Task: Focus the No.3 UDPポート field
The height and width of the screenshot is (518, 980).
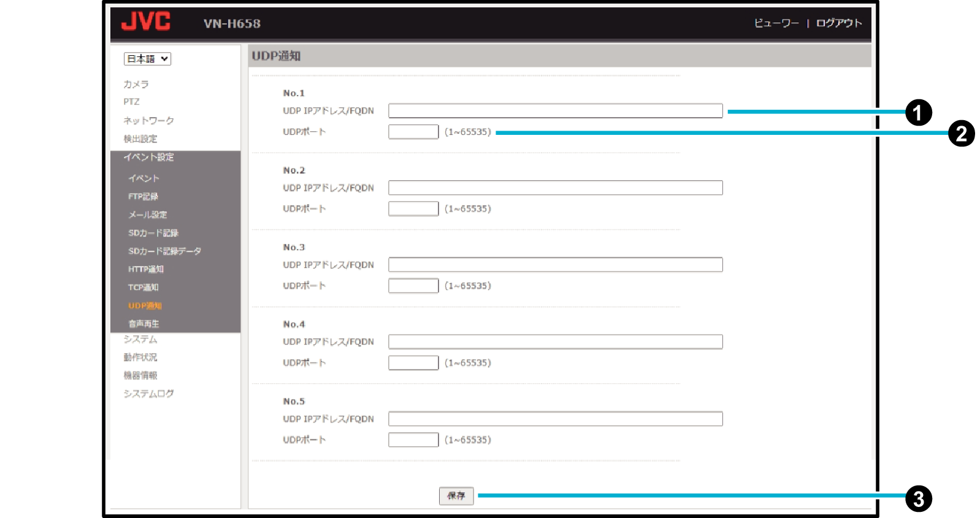Action: (413, 286)
